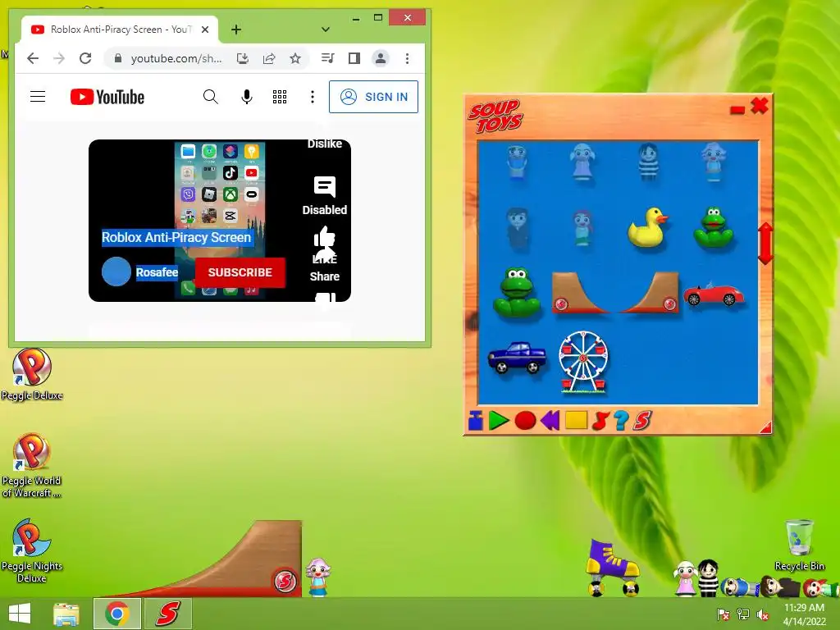Click the Rosafee channel name
This screenshot has width=840, height=630.
(x=157, y=272)
